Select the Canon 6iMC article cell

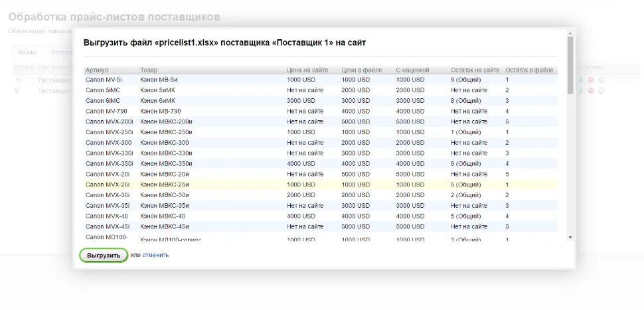click(x=103, y=101)
